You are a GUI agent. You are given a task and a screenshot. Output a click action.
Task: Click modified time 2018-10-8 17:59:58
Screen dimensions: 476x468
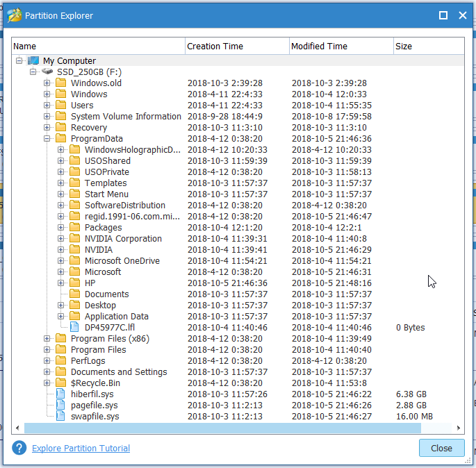331,117
